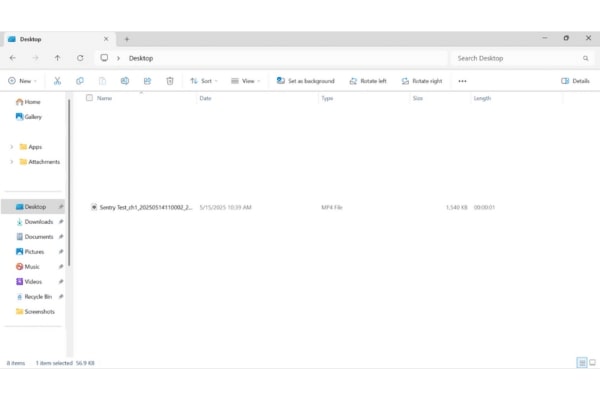Go up one folder level
This screenshot has width=600, height=400.
pyautogui.click(x=57, y=58)
